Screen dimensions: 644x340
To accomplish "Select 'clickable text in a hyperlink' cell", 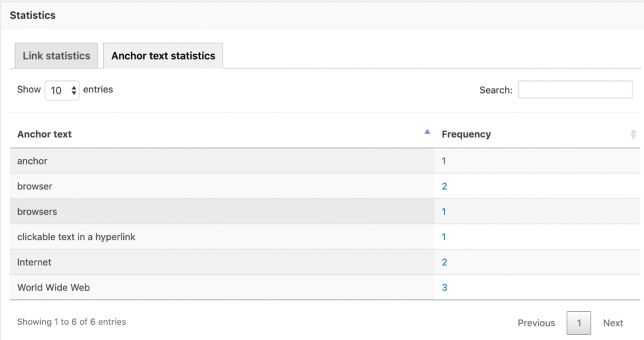I will point(222,237).
